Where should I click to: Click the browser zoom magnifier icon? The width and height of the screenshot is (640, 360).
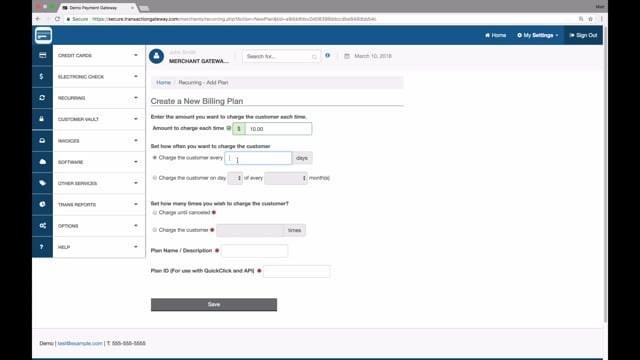click(x=581, y=19)
